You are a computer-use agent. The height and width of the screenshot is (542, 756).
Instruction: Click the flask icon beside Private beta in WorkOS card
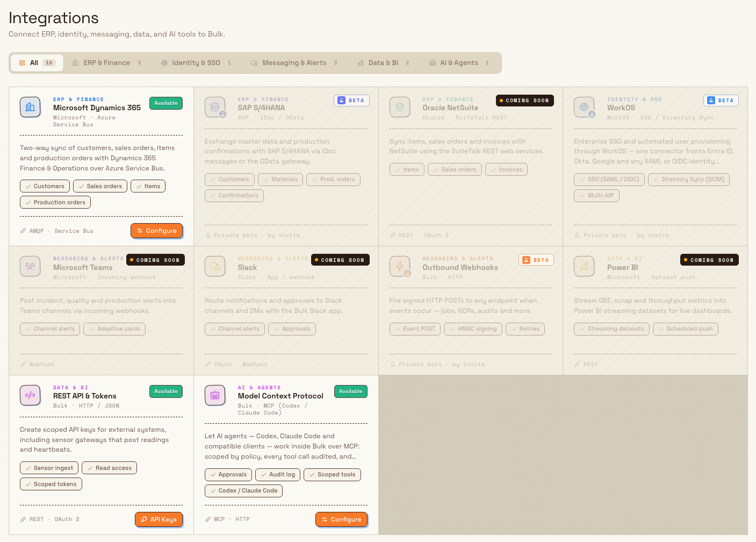click(x=577, y=236)
